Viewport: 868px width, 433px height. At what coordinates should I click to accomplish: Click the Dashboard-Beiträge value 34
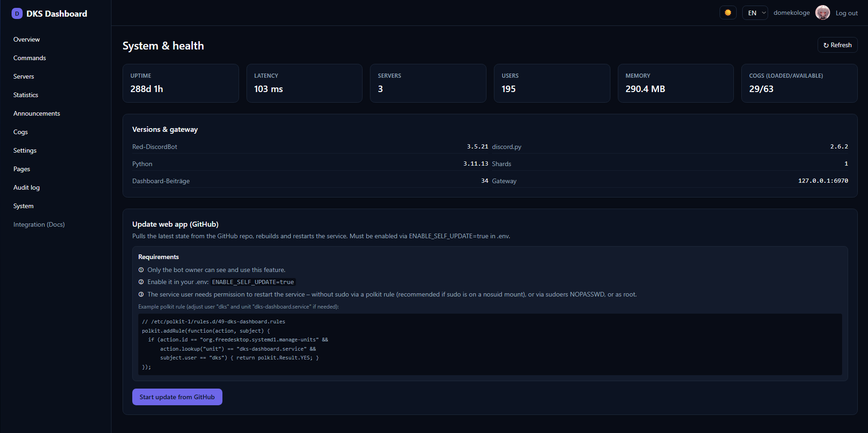pyautogui.click(x=484, y=181)
